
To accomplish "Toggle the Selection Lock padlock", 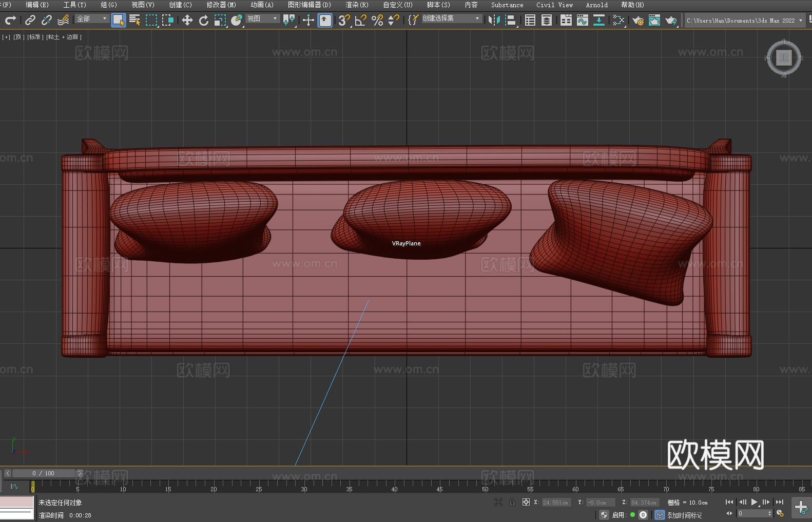I will 512,502.
